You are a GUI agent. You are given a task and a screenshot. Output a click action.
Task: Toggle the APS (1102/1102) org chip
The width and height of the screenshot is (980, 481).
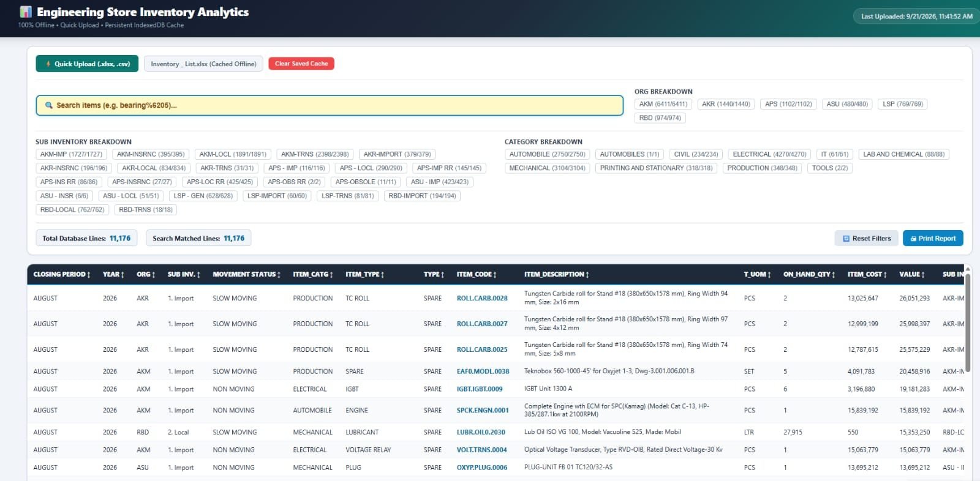[x=788, y=104]
